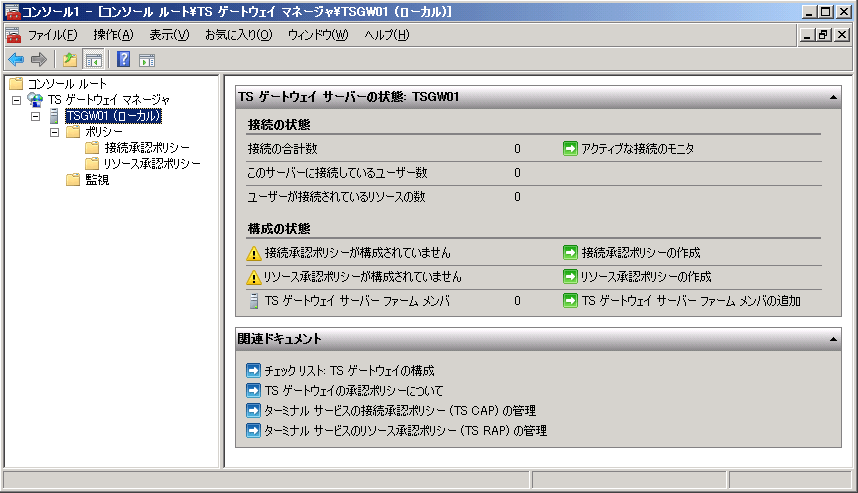Image resolution: width=858 pixels, height=493 pixels.
Task: Select リソース承認ポリシー label in tree
Action: click(x=152, y=164)
